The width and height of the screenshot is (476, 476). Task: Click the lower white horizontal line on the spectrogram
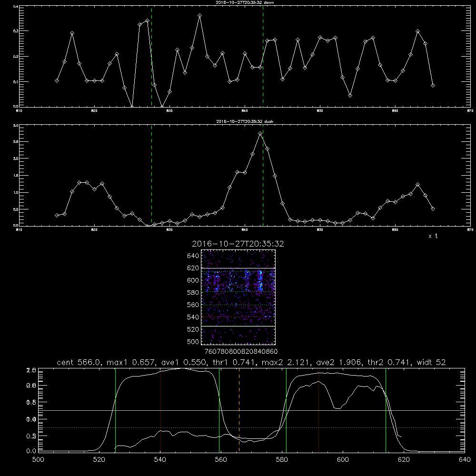[238, 326]
